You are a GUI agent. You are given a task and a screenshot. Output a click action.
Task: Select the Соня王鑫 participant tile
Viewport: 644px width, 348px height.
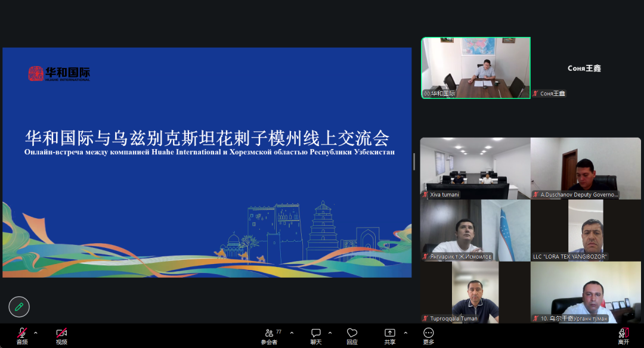[586, 68]
